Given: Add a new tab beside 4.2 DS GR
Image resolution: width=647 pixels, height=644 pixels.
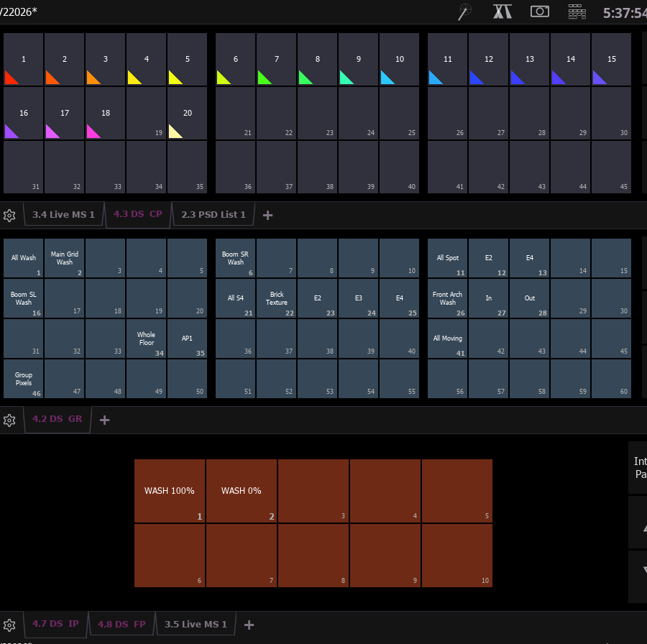Looking at the screenshot, I should click(105, 420).
